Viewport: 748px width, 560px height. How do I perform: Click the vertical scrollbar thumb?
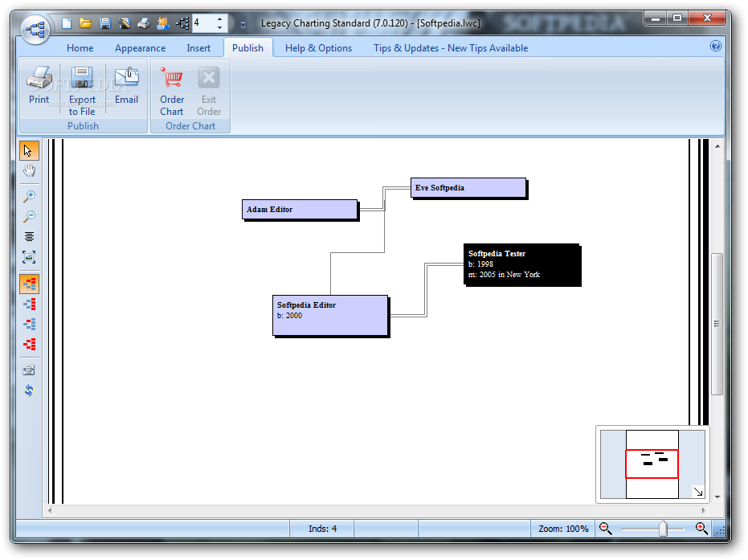tap(717, 324)
